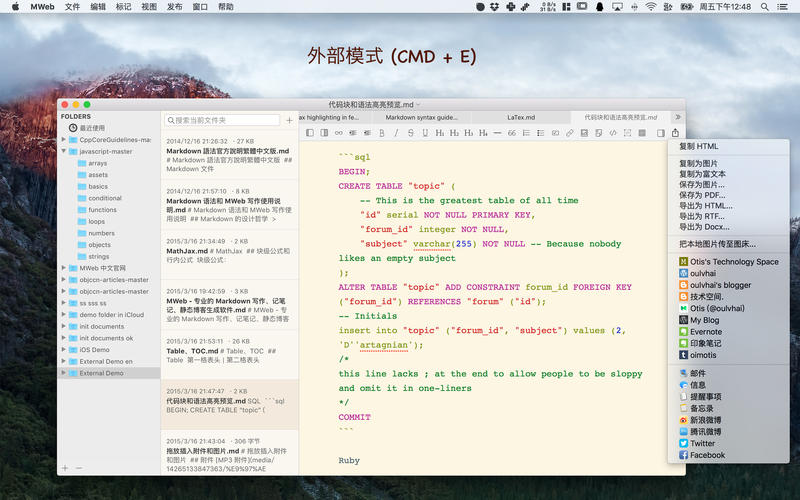The image size is (800, 500).
Task: Open the 编辑 menu in menu bar
Action: (x=98, y=7)
